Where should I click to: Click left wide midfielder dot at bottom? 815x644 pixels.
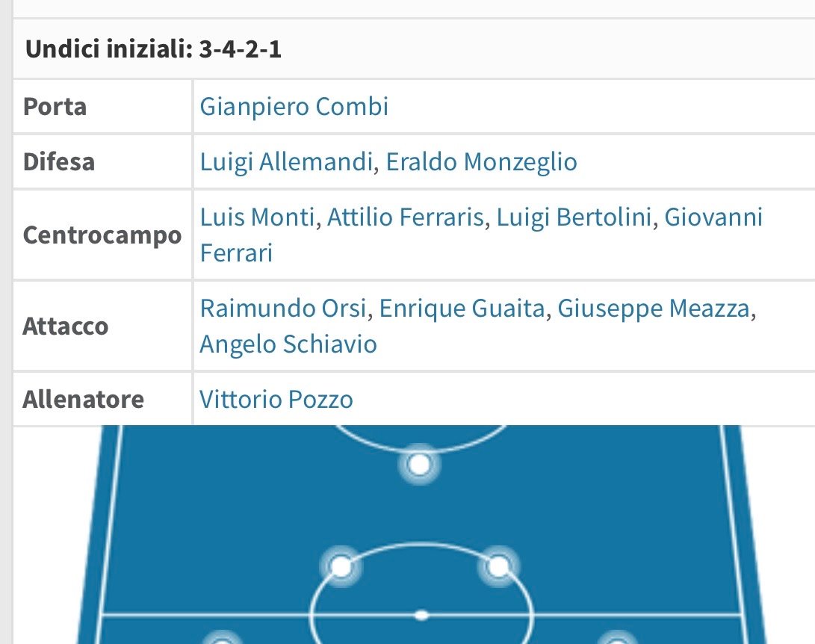222,639
